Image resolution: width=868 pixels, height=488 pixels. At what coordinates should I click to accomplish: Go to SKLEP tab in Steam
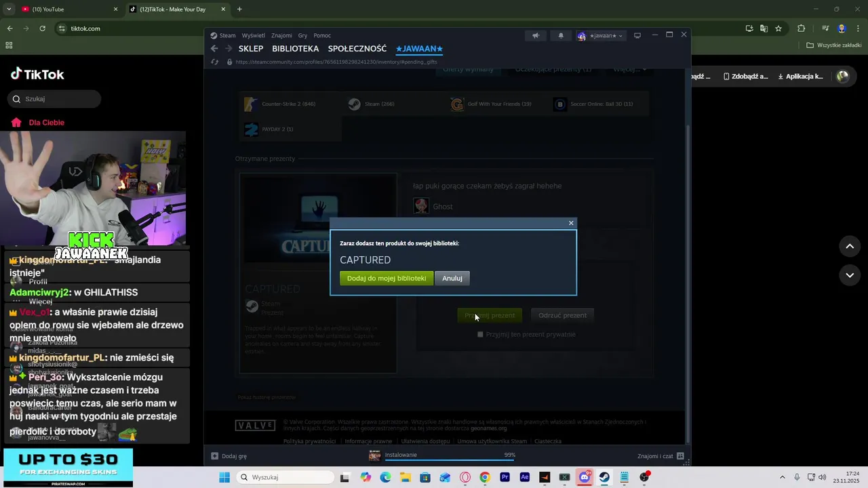click(251, 49)
